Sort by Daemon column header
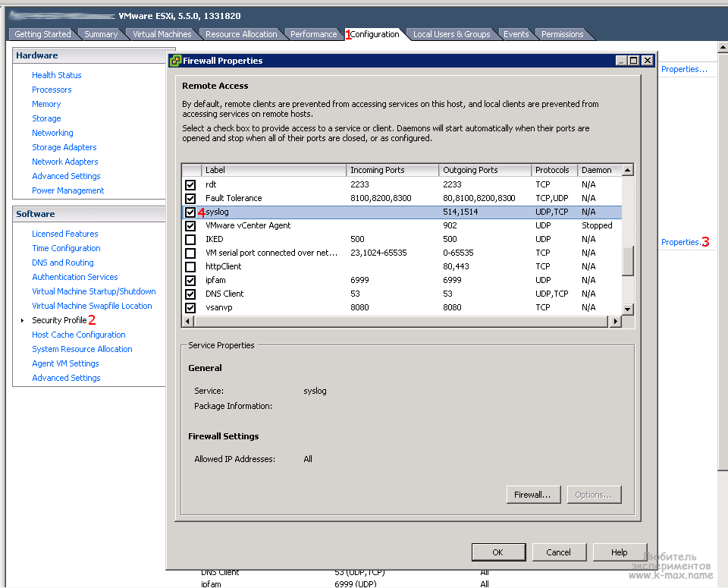The width and height of the screenshot is (728, 588). 599,170
